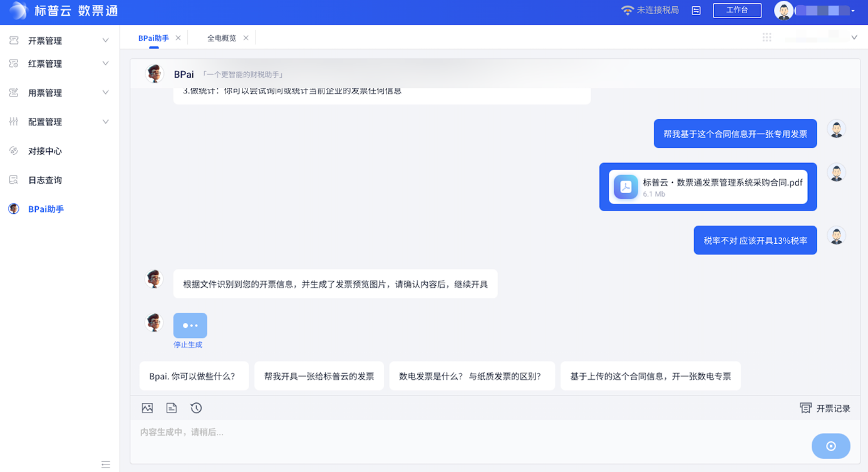The image size is (868, 472).
Task: Click the 日志查询 sidebar icon
Action: tap(14, 180)
